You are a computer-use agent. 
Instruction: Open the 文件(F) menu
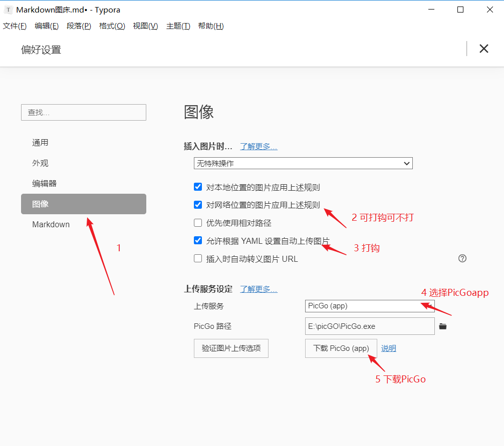point(15,26)
